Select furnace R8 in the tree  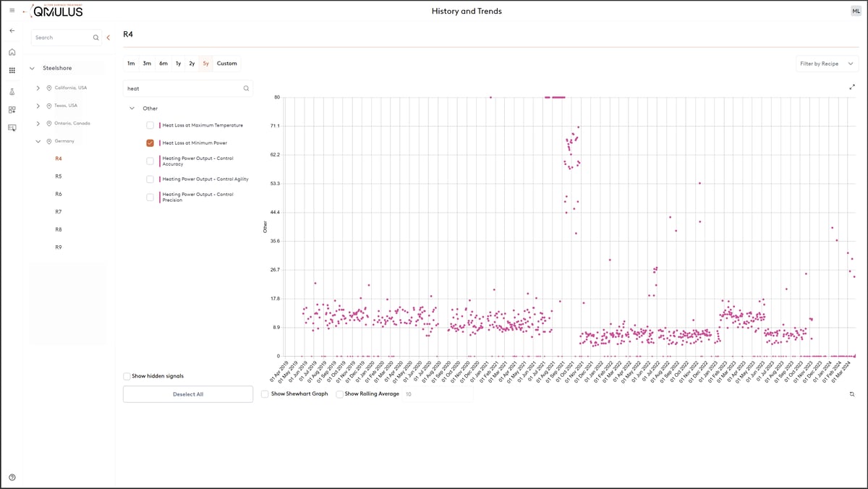click(x=59, y=229)
